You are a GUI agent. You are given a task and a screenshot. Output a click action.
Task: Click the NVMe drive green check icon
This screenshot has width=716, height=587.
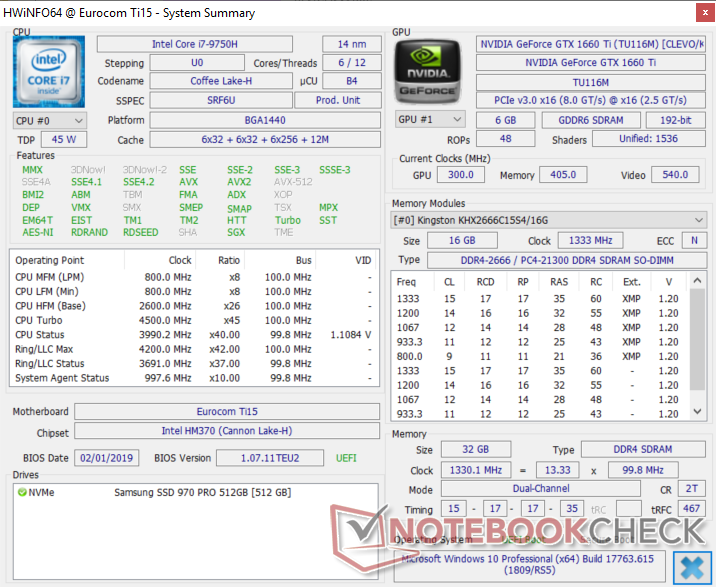point(22,492)
